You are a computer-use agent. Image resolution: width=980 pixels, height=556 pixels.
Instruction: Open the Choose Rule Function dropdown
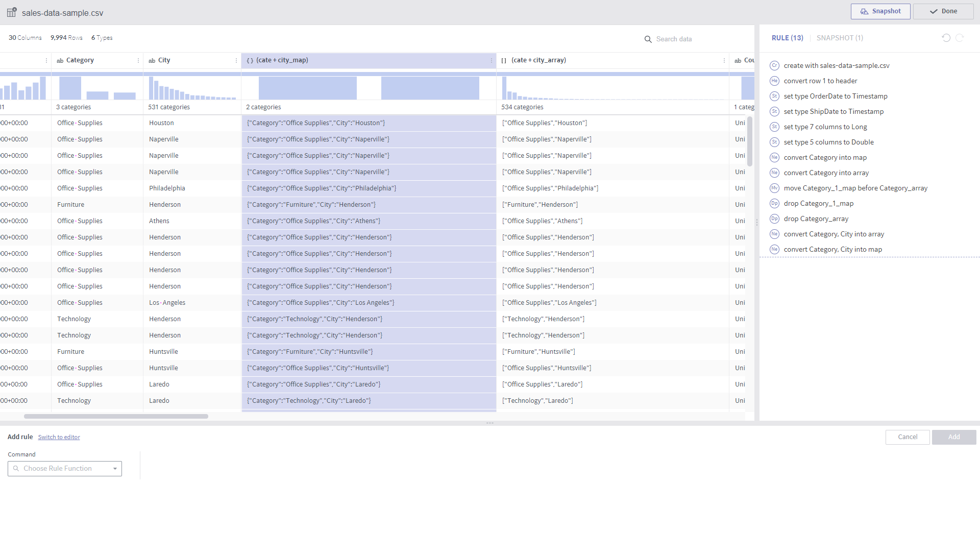click(64, 469)
